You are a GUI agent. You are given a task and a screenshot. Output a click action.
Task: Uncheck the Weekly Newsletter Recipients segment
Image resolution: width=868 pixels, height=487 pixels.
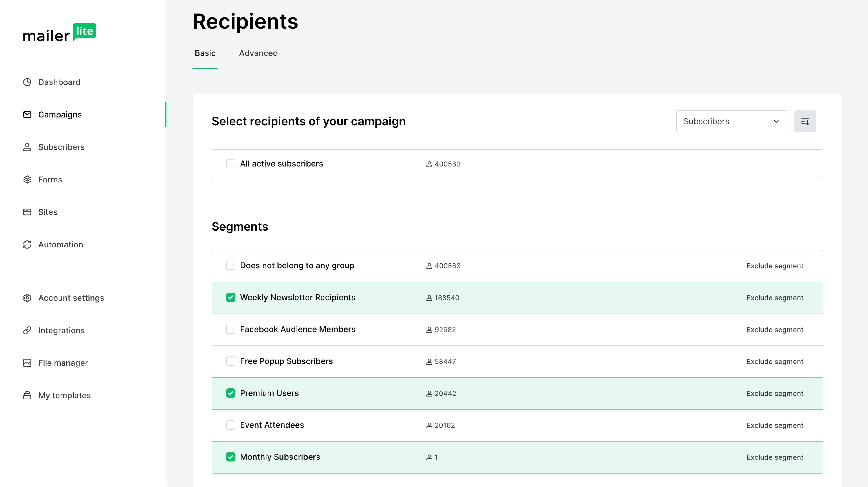click(x=231, y=298)
